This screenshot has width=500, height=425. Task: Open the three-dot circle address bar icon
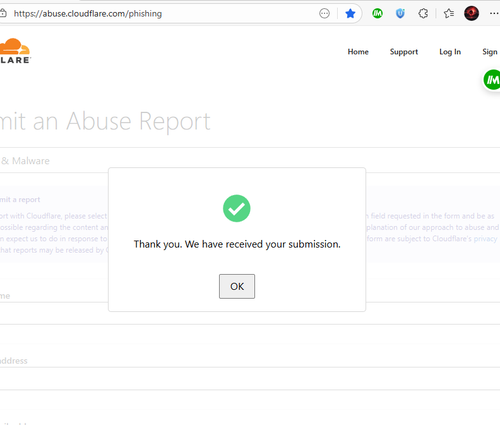click(324, 14)
